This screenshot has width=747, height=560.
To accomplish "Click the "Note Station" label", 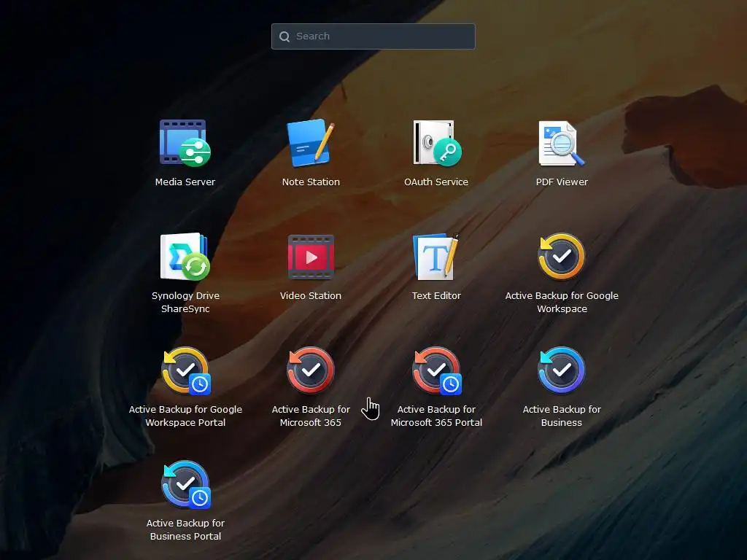I will [311, 182].
